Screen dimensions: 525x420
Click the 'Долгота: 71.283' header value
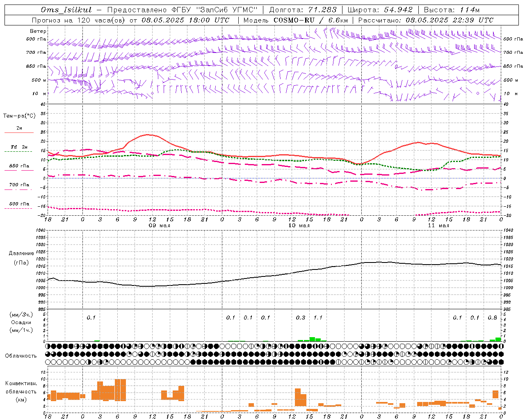[303, 10]
